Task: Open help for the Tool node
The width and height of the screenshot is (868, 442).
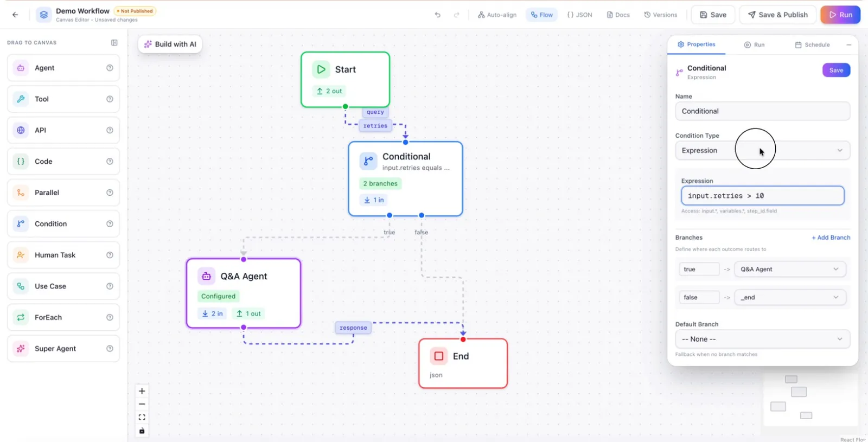Action: pos(110,99)
